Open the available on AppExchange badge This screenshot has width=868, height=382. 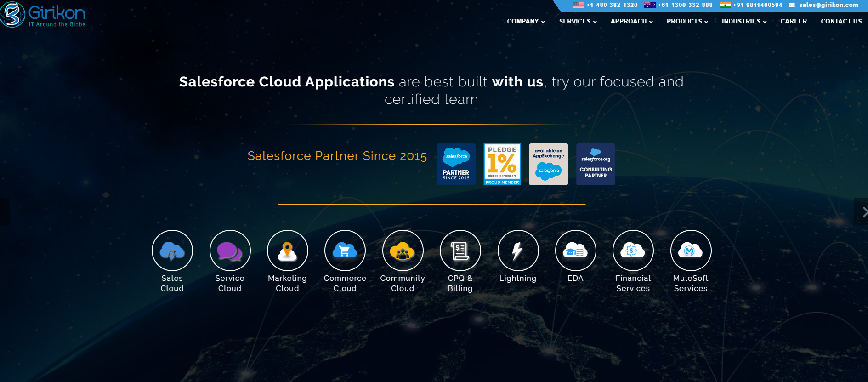point(549,165)
